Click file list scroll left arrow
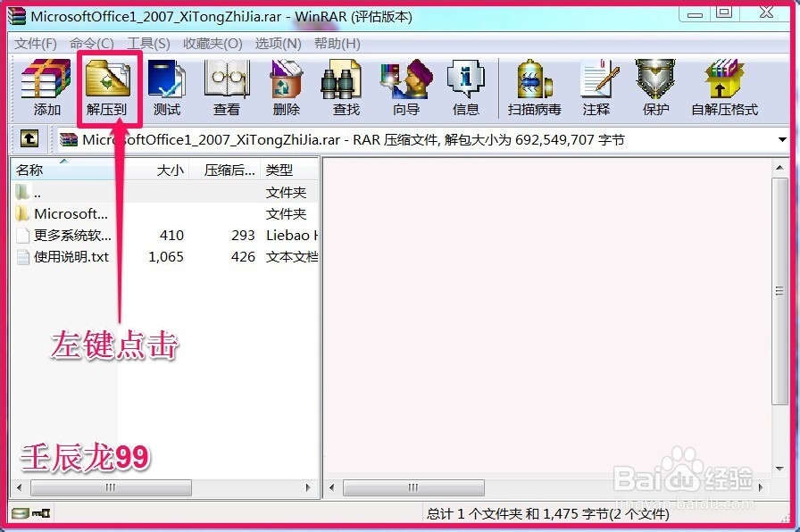The height and width of the screenshot is (532, 800). click(x=20, y=487)
